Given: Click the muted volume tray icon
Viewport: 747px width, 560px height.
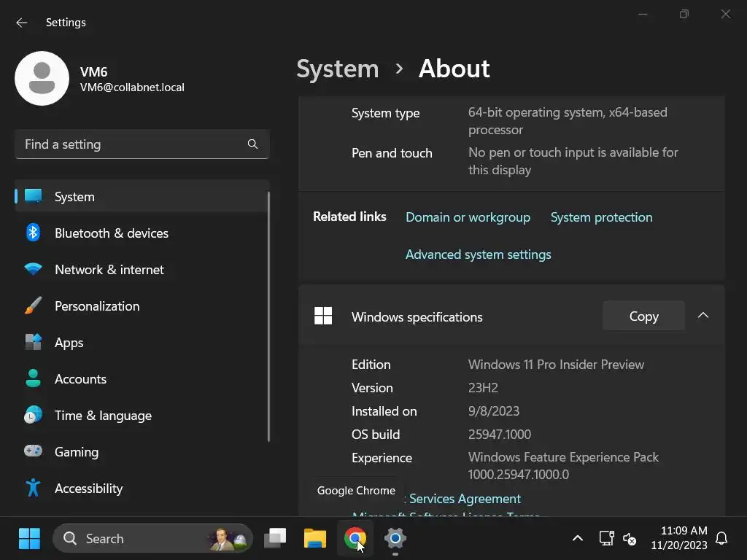Looking at the screenshot, I should [630, 539].
